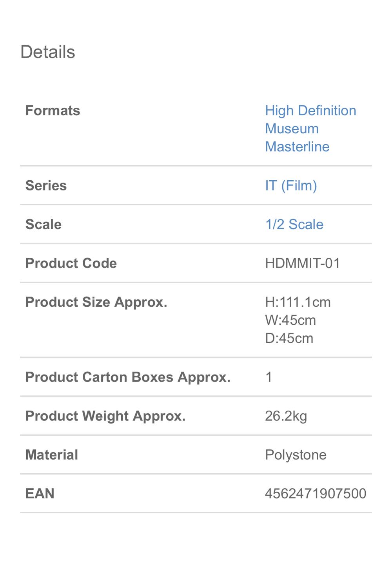The image size is (392, 565).
Task: Click the Scale row label
Action: [43, 224]
